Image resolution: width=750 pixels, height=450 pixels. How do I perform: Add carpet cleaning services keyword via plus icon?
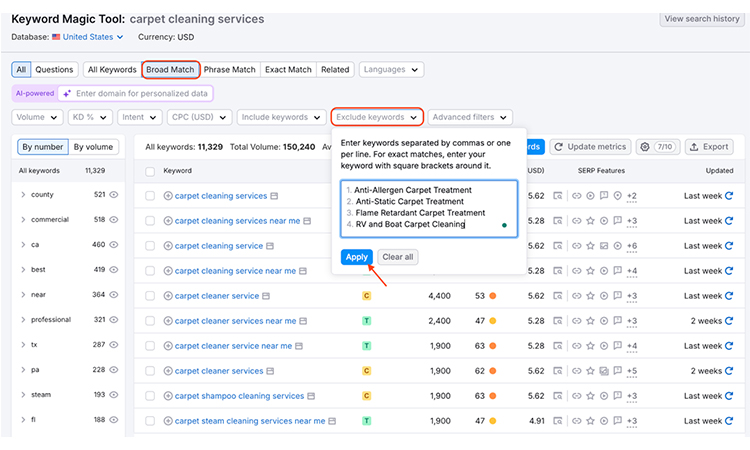click(168, 196)
